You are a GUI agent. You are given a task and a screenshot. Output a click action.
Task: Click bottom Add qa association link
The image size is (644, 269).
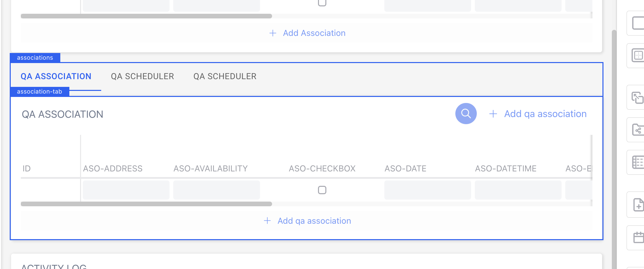[x=308, y=221]
